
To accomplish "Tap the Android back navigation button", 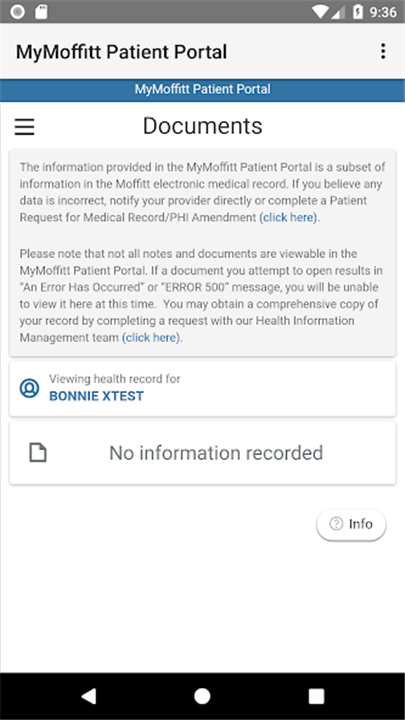I will point(88,696).
